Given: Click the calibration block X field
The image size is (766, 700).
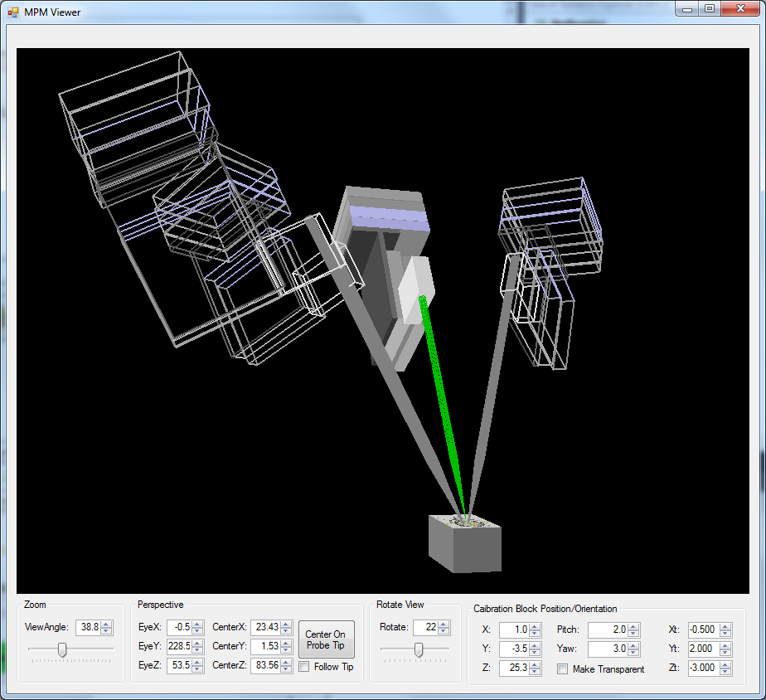Looking at the screenshot, I should coord(514,630).
